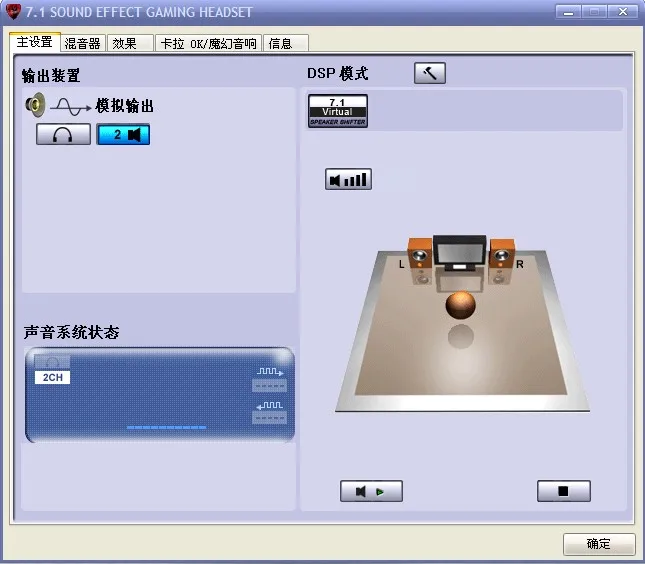Click the digital output waveform status icon
The height and width of the screenshot is (564, 645).
270,372
